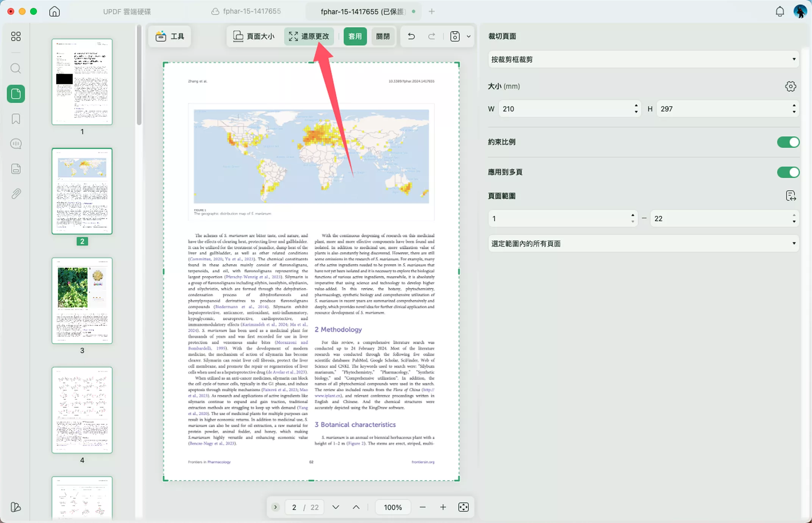Expand the save options dropdown arrow

(x=469, y=36)
